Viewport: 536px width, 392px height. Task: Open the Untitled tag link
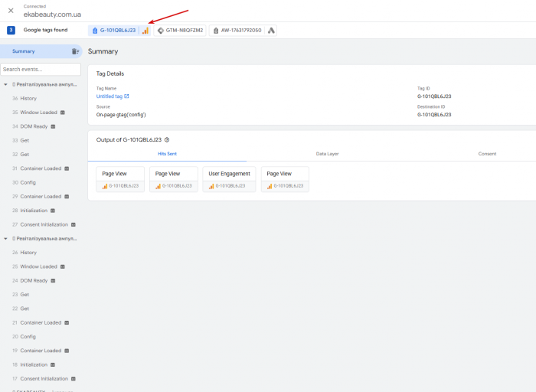(109, 96)
